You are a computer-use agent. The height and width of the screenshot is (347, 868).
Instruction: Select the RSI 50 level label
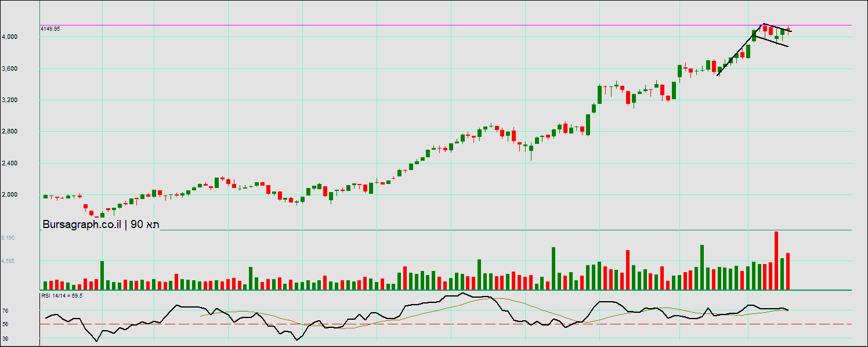[5, 324]
